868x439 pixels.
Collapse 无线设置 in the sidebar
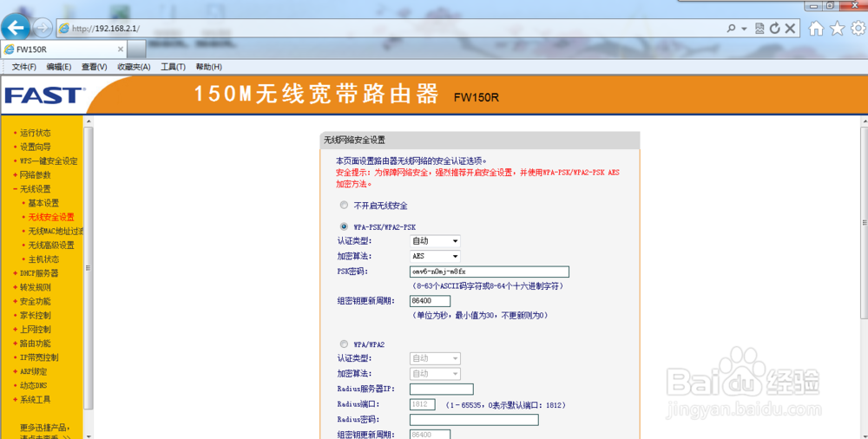(36, 189)
